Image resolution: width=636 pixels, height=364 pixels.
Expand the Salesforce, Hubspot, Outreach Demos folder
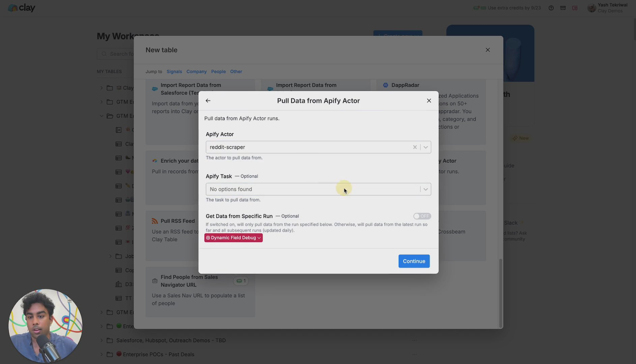click(x=101, y=341)
